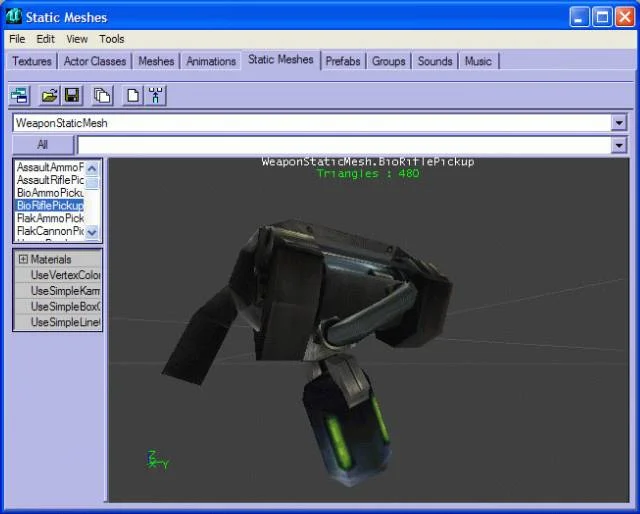Image resolution: width=640 pixels, height=514 pixels.
Task: Switch to the Groups tab
Action: [389, 61]
